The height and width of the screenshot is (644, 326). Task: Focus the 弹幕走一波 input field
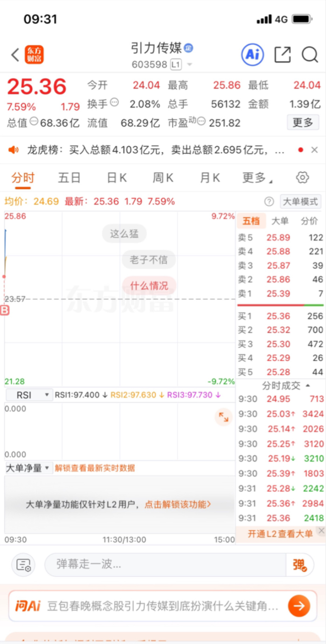[x=166, y=565]
